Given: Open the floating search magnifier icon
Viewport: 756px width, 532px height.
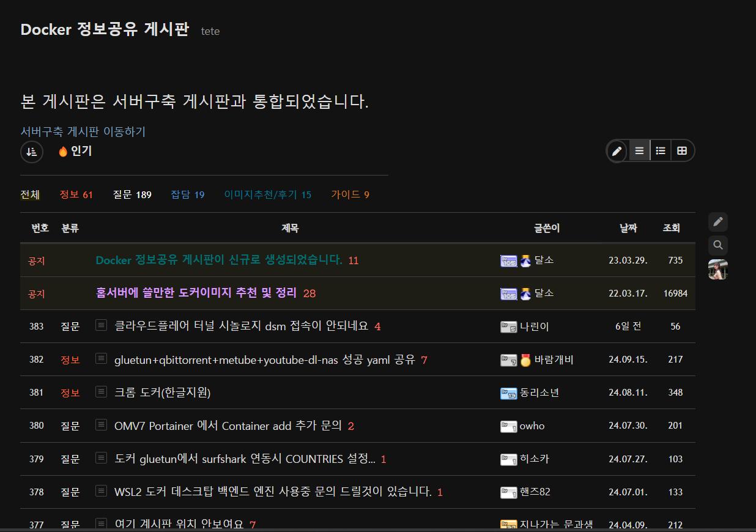Looking at the screenshot, I should (718, 245).
